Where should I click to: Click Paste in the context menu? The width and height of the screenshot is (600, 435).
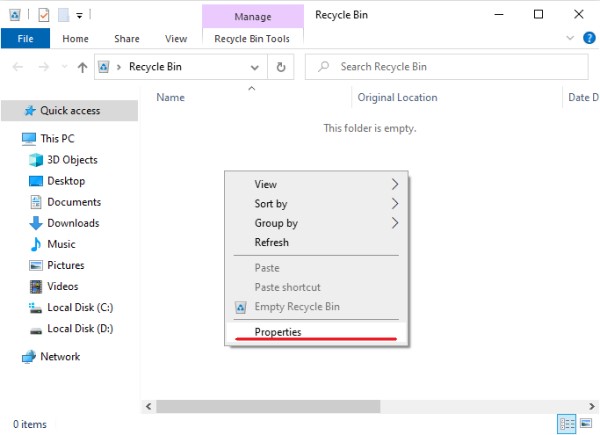coord(317,267)
